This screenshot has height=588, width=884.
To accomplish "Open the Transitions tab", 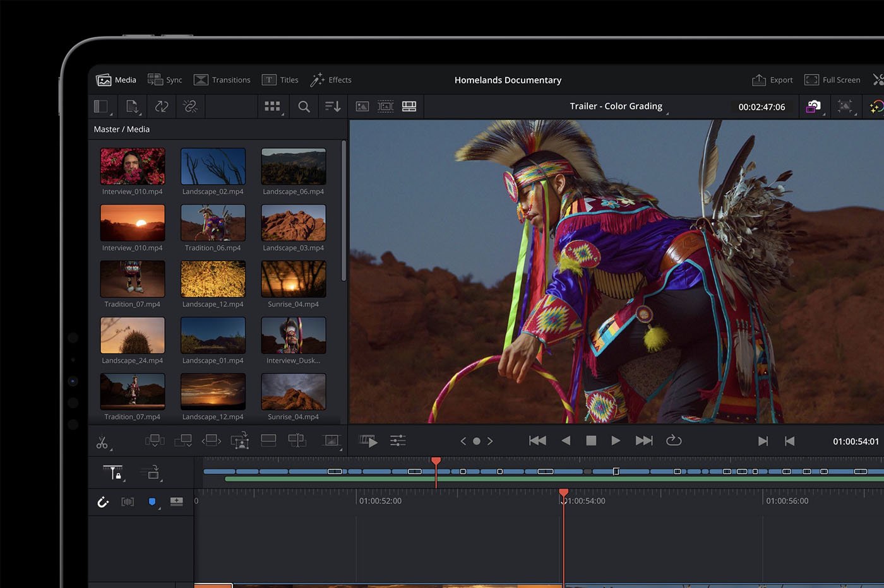I will tap(222, 80).
